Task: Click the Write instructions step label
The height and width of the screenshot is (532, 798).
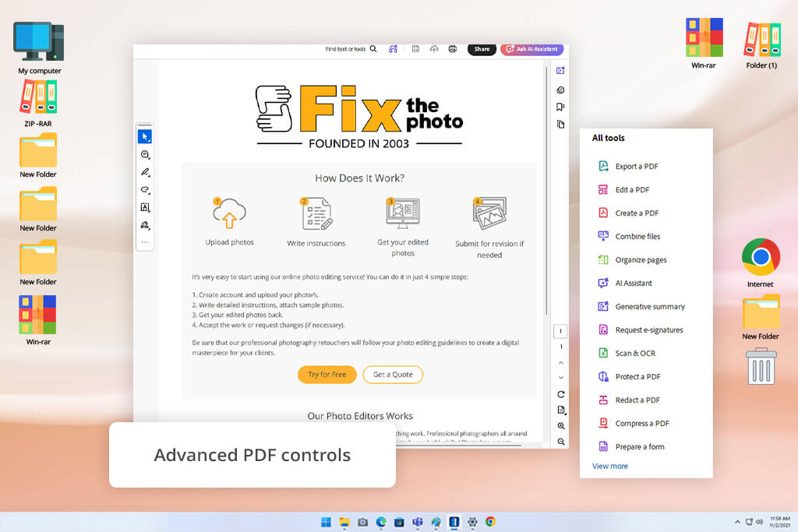Action: [x=316, y=243]
